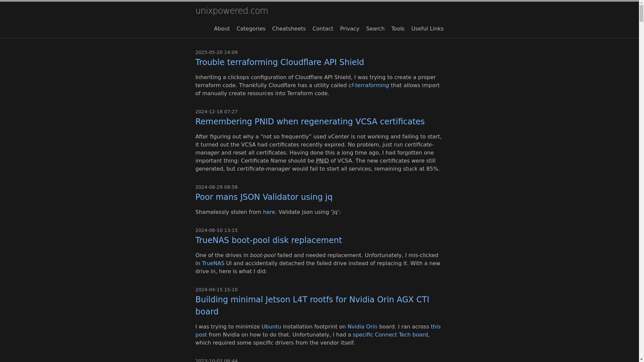This screenshot has height=362, width=644.
Task: Open the unixpowered.com site title link
Action: [x=231, y=11]
